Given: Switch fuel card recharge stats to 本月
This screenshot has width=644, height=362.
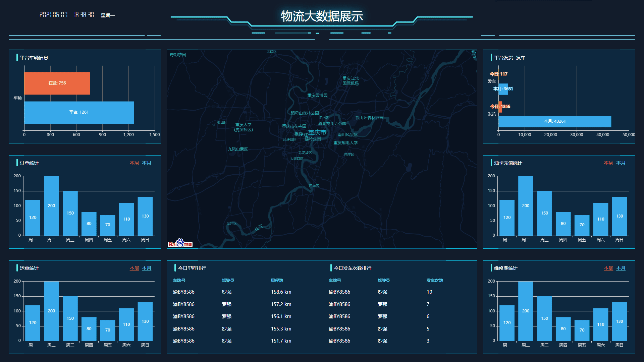Looking at the screenshot, I should pos(621,163).
